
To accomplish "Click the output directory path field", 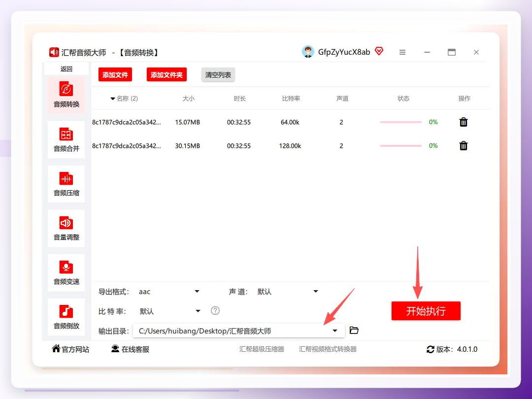I will coord(238,331).
